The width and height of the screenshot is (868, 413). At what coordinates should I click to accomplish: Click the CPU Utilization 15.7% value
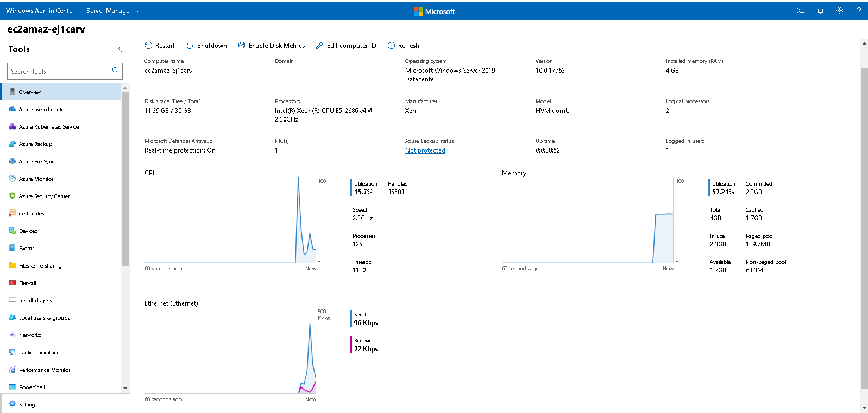[363, 192]
